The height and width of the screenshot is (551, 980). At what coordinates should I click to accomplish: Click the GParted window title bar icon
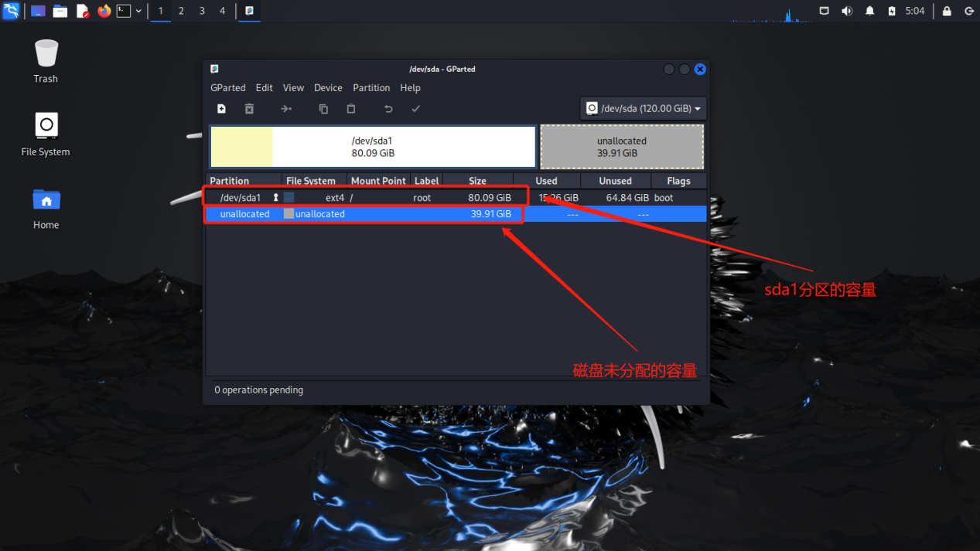pos(214,69)
